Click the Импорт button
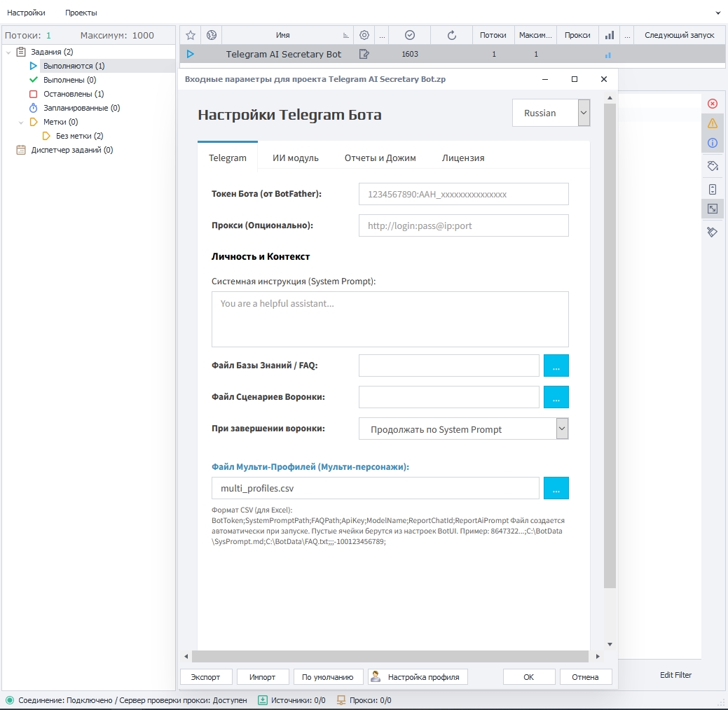The image size is (728, 710). point(262,677)
